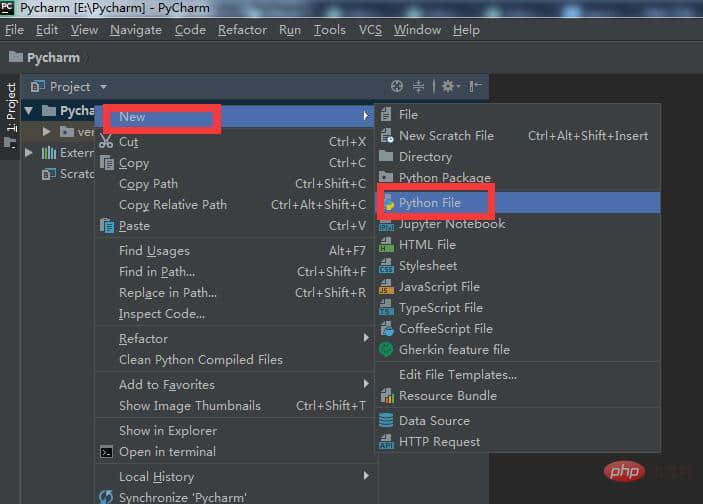
Task: Open the Window menu
Action: (417, 30)
